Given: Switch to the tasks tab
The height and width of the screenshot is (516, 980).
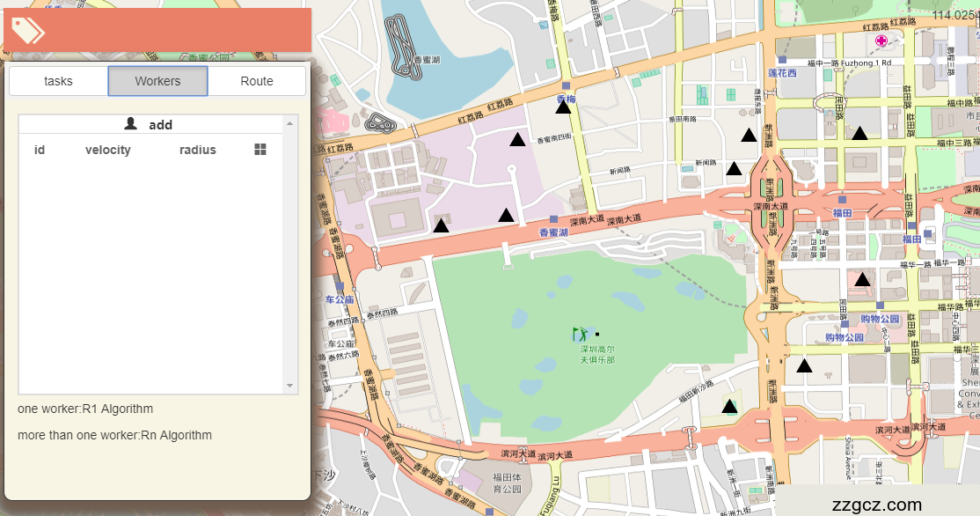Looking at the screenshot, I should click(58, 81).
